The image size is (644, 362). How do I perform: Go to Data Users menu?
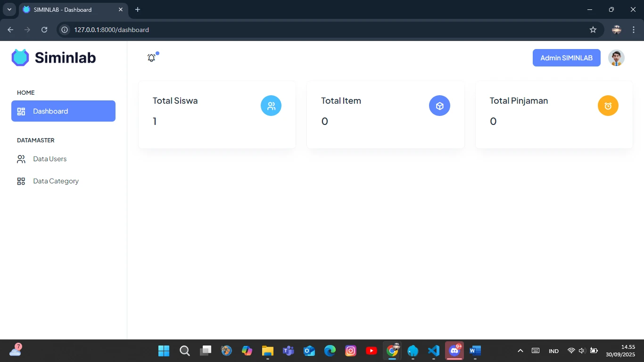pos(50,159)
